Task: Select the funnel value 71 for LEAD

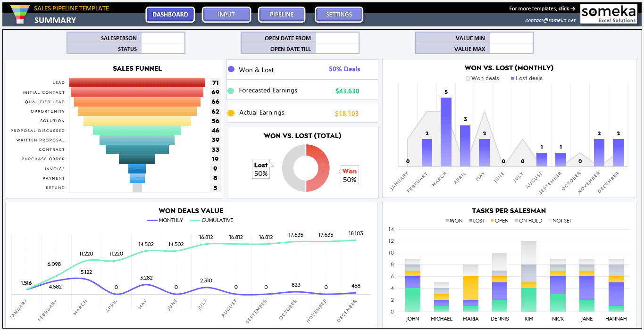Action: point(216,82)
